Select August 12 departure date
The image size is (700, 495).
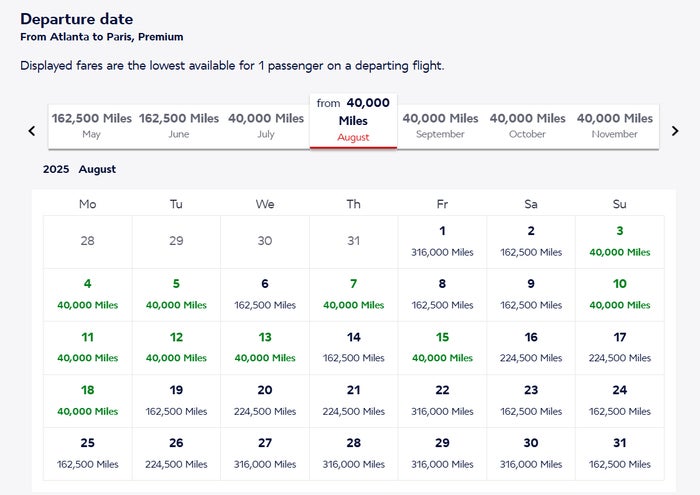point(176,348)
